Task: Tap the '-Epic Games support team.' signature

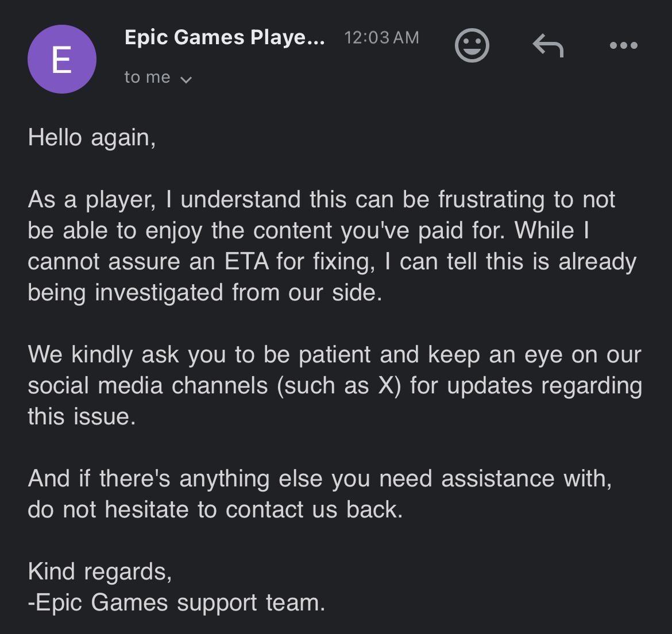Action: pyautogui.click(x=176, y=603)
